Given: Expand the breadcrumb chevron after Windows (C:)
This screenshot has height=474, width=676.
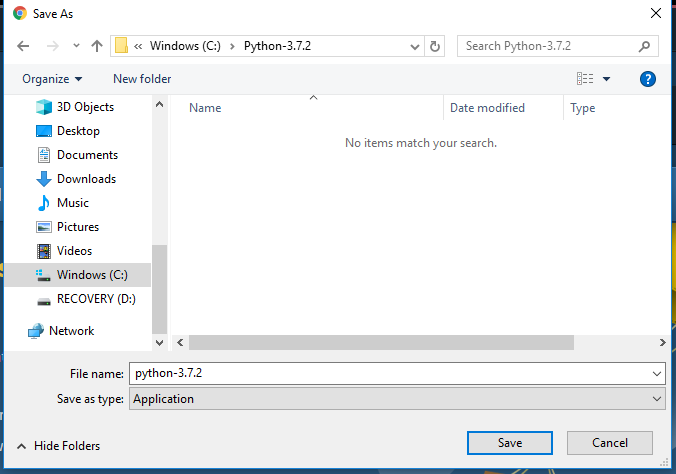Looking at the screenshot, I should tap(232, 46).
